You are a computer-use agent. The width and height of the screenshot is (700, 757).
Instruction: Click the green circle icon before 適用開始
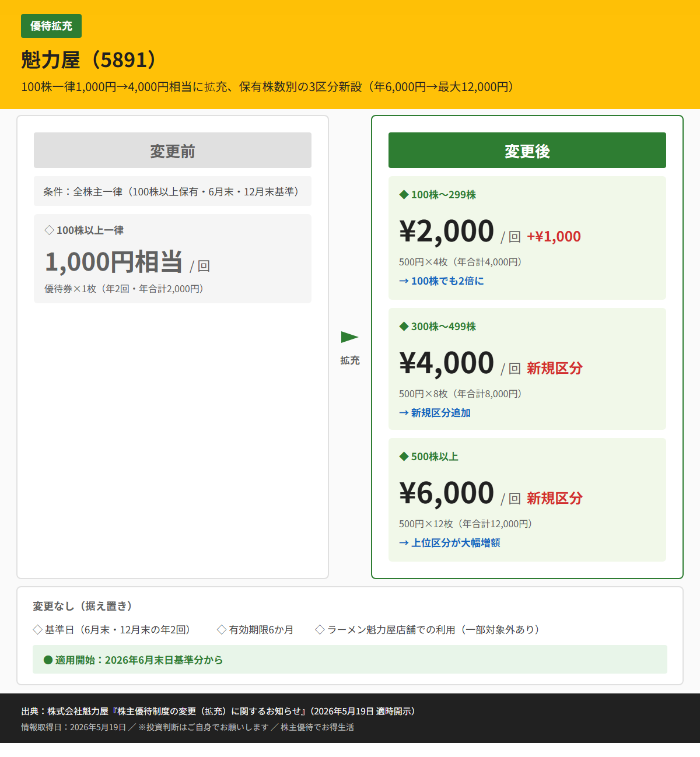(x=48, y=660)
